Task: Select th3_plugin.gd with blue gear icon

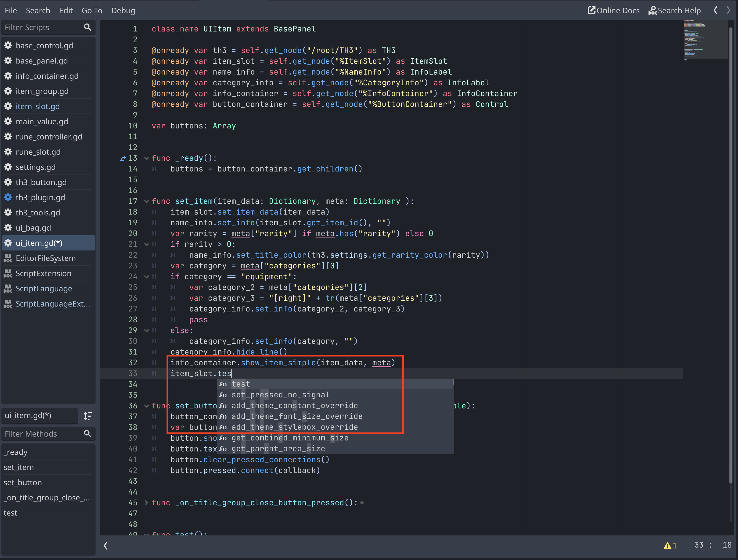Action: 40,197
